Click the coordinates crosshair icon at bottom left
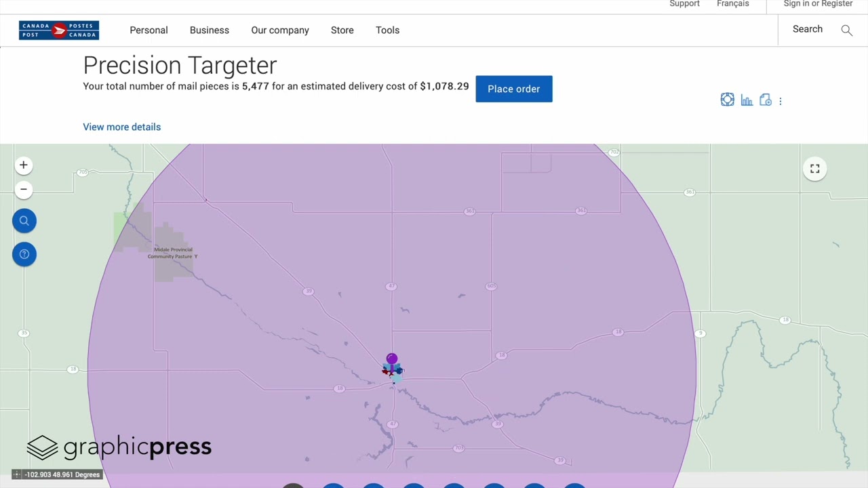Image resolution: width=868 pixels, height=488 pixels. click(17, 474)
